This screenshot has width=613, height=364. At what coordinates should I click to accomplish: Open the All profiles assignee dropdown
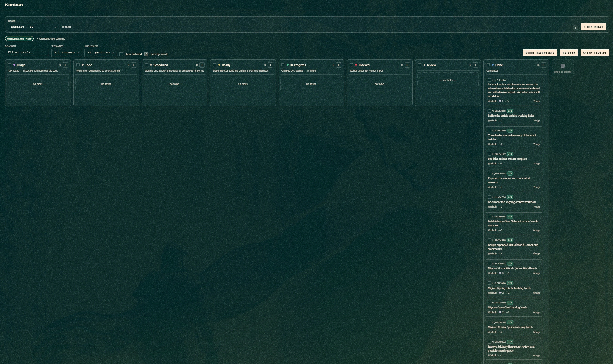[100, 53]
